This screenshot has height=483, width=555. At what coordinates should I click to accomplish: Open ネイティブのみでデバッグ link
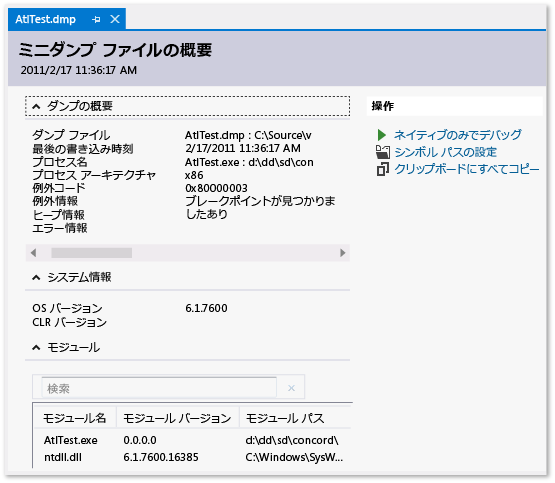click(457, 135)
